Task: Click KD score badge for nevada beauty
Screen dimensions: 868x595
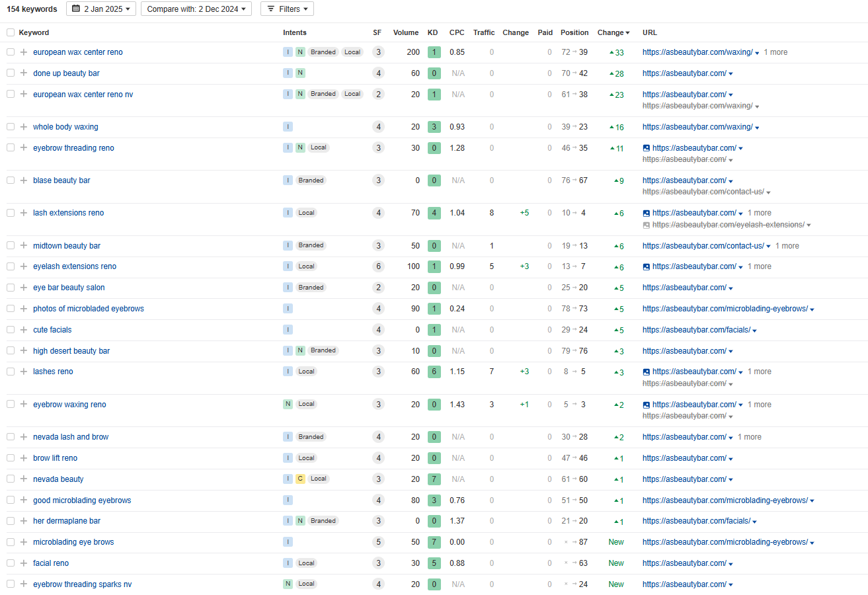Action: (x=433, y=479)
